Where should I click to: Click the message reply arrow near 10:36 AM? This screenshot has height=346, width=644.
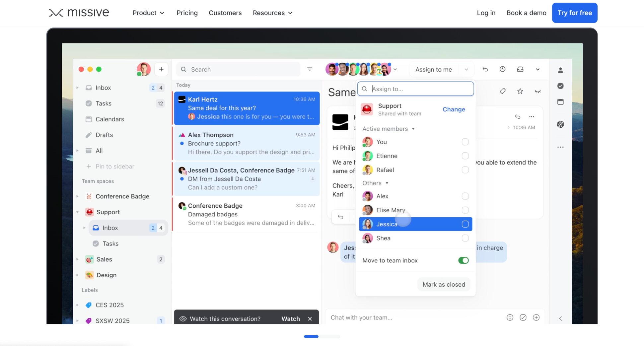coord(518,117)
